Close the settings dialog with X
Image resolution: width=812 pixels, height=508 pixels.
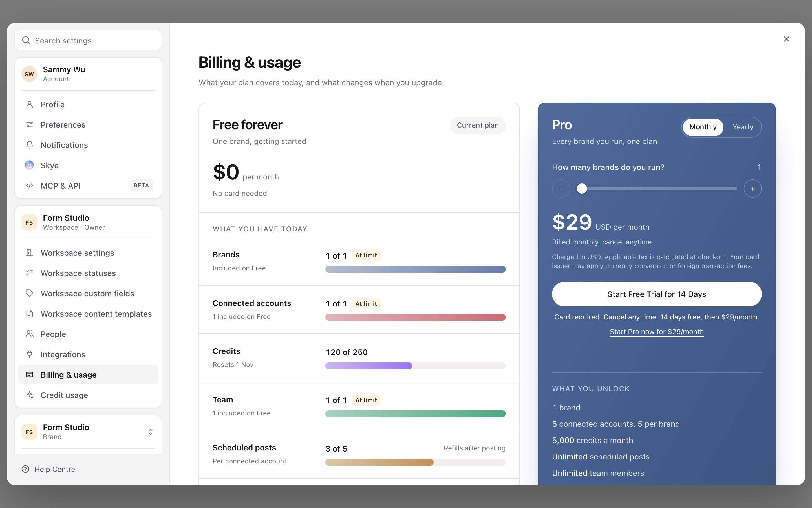click(787, 39)
